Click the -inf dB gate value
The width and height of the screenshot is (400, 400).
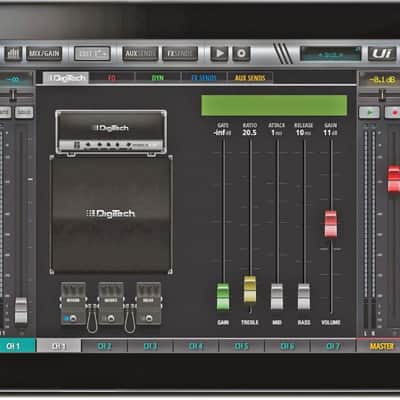pos(222,133)
